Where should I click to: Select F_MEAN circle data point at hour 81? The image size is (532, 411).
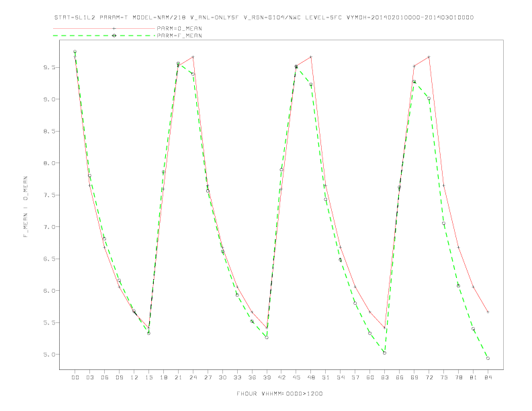[473, 328]
